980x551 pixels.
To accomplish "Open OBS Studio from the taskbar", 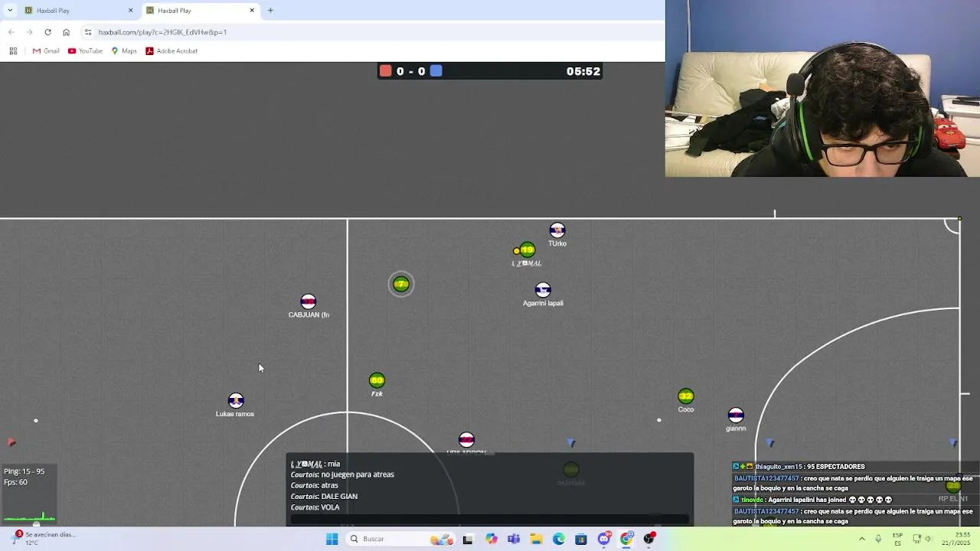I will (649, 539).
